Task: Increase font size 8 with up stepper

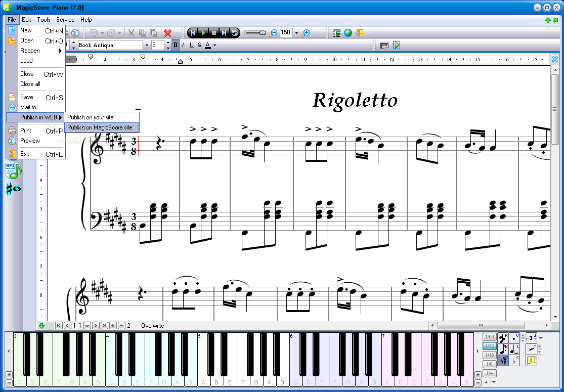Action: tap(168, 43)
